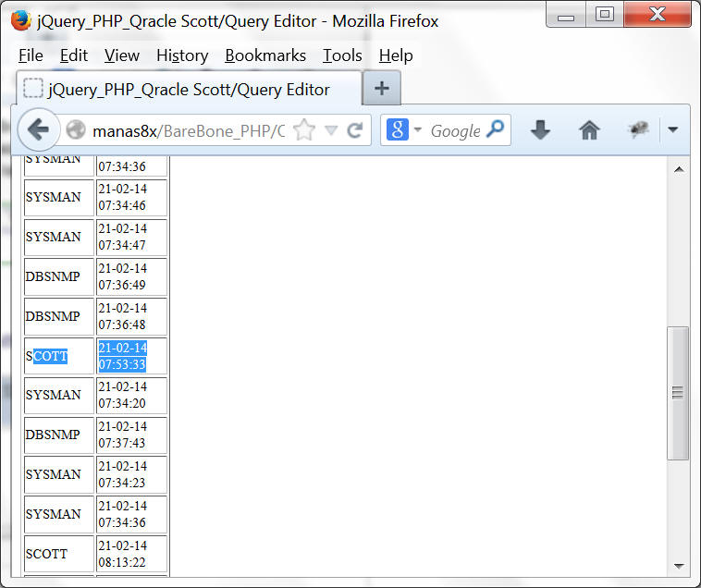701x588 pixels.
Task: Click the SYSMAN cell beside 07:34:47
Action: pos(59,238)
